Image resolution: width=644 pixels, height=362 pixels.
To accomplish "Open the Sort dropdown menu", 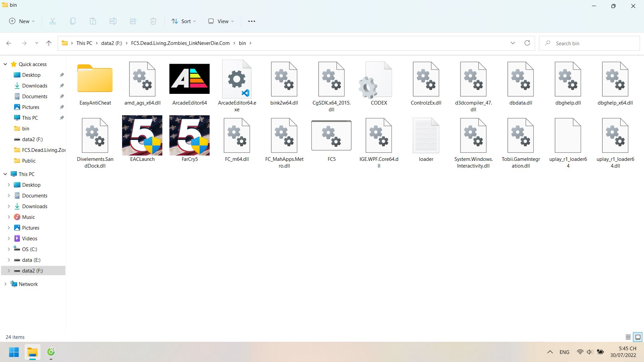I will [183, 21].
